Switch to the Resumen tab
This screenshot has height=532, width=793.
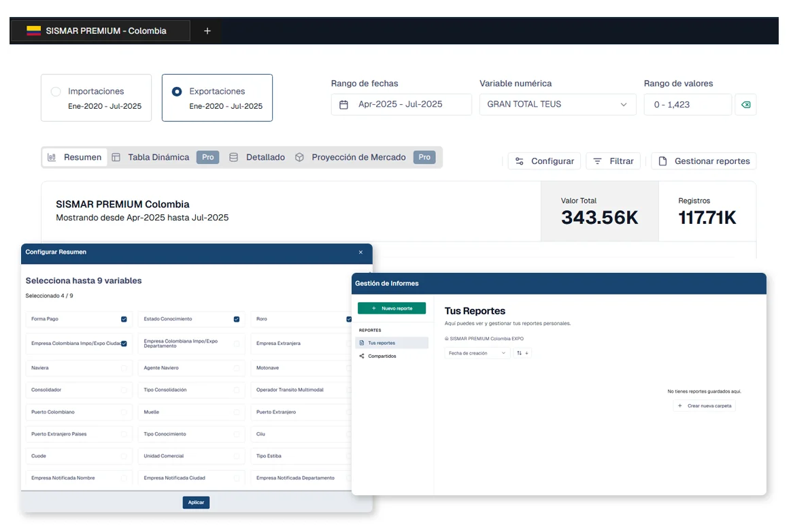pyautogui.click(x=75, y=157)
